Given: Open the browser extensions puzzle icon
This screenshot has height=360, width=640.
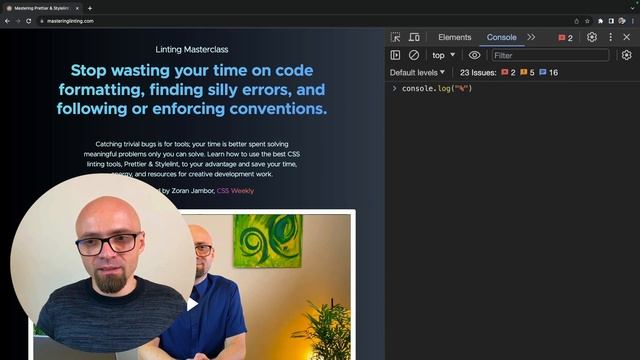Looking at the screenshot, I should pyautogui.click(x=600, y=21).
